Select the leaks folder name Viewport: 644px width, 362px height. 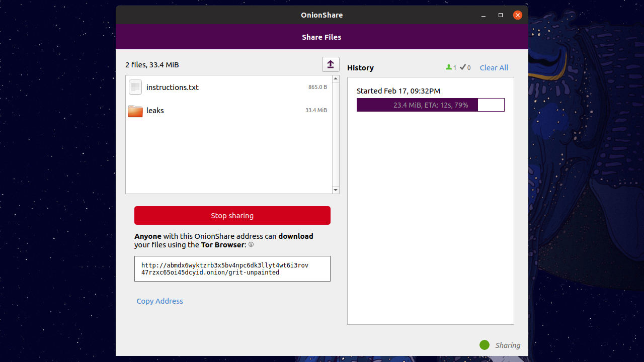coord(155,111)
